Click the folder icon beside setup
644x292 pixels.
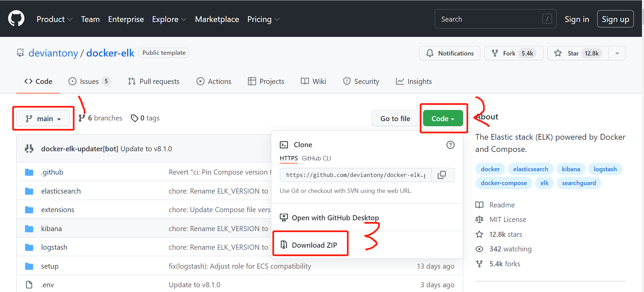[x=29, y=266]
